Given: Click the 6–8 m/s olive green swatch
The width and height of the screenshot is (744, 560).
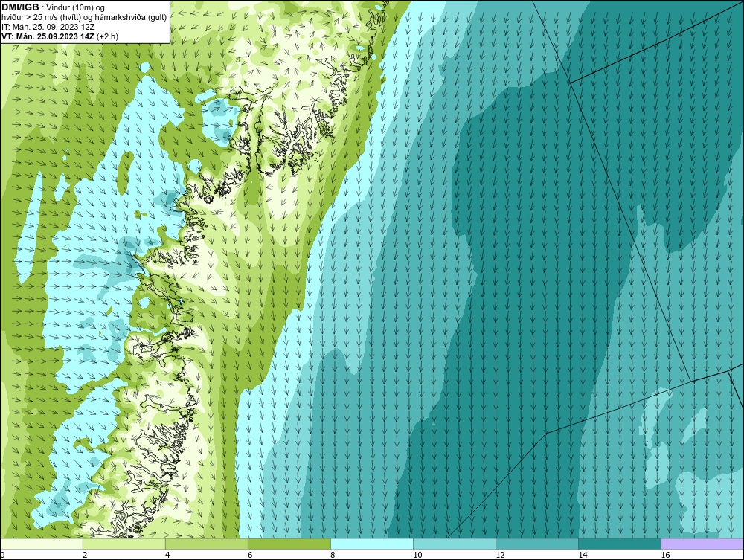Looking at the screenshot, I should 289,544.
